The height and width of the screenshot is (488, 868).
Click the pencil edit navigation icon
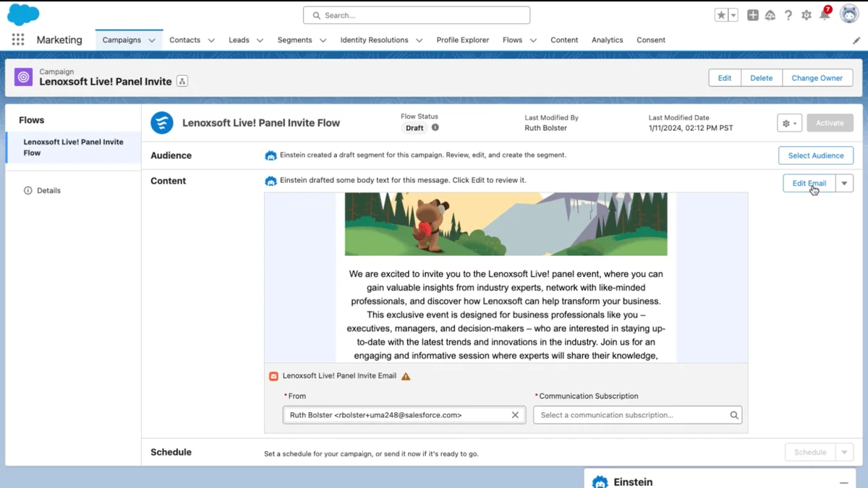point(856,40)
